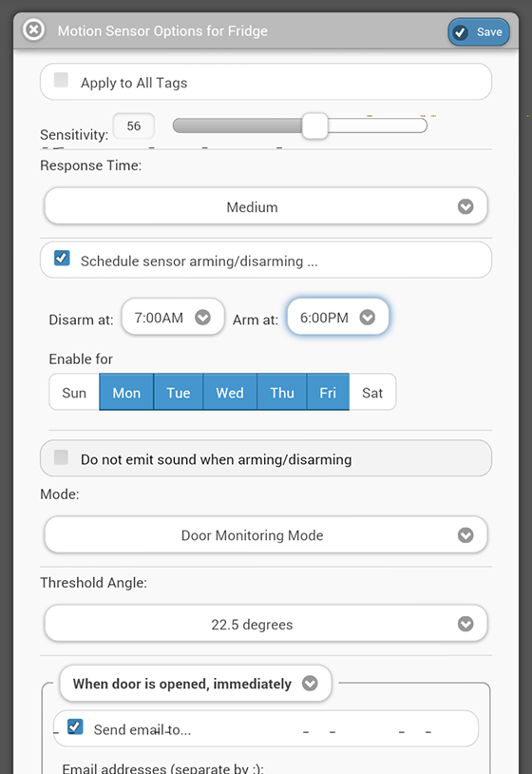Open the Disarm at 7:00AM dropdown
The height and width of the screenshot is (774, 532).
click(x=173, y=317)
